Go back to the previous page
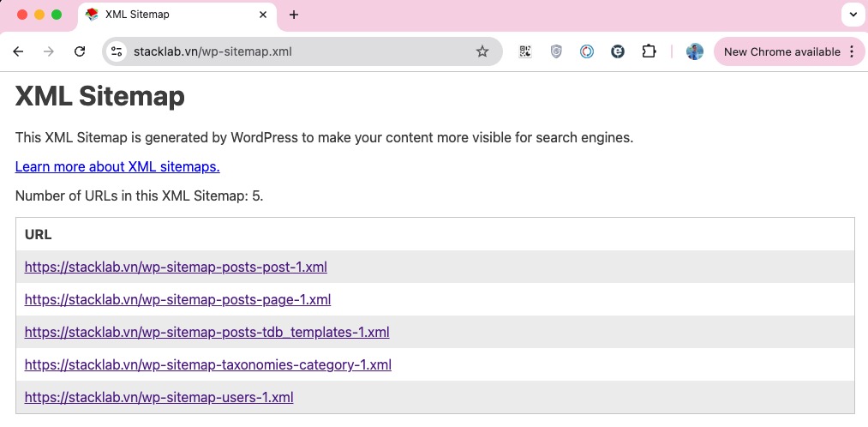Viewport: 868px width, 427px height. pyautogui.click(x=18, y=51)
